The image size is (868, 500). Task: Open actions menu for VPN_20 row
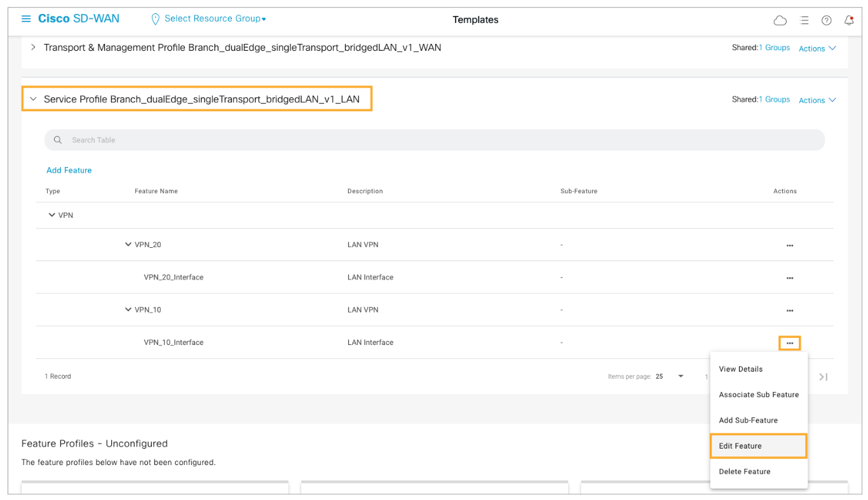click(789, 245)
